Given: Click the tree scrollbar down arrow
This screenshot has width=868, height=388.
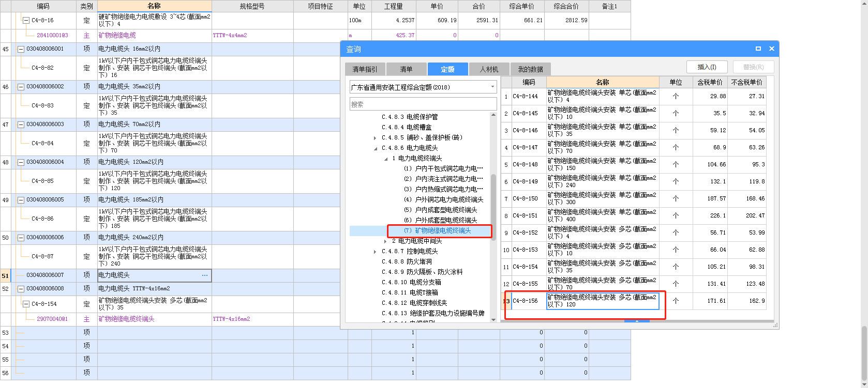Looking at the screenshot, I should pos(493,319).
